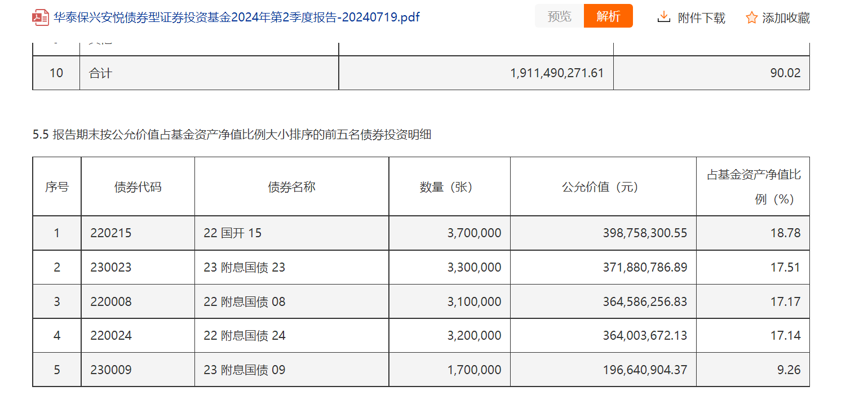The width and height of the screenshot is (868, 413).
Task: Switch to the 解析 tab
Action: pyautogui.click(x=608, y=16)
